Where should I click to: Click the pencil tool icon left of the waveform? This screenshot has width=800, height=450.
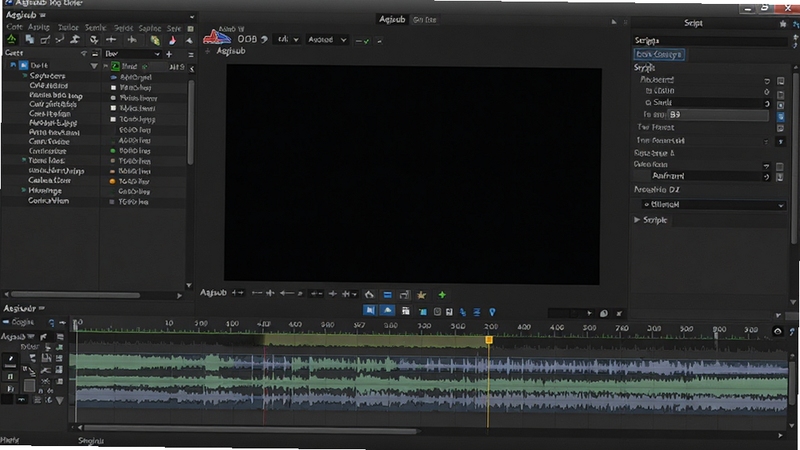tap(10, 361)
